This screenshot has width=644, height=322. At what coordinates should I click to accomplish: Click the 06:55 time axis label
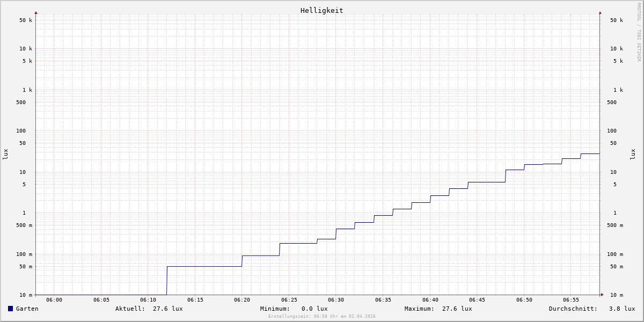coord(571,300)
